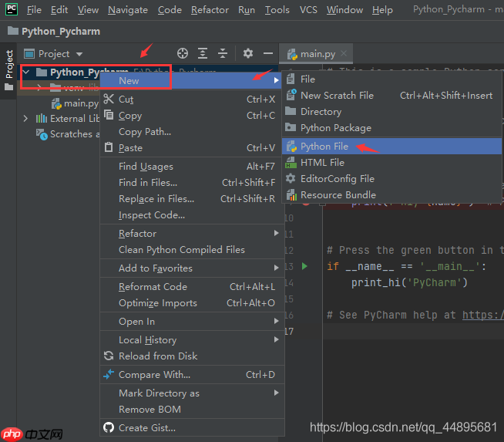Hide the Project panel with minus icon
This screenshot has width=504, height=442.
pos(268,53)
